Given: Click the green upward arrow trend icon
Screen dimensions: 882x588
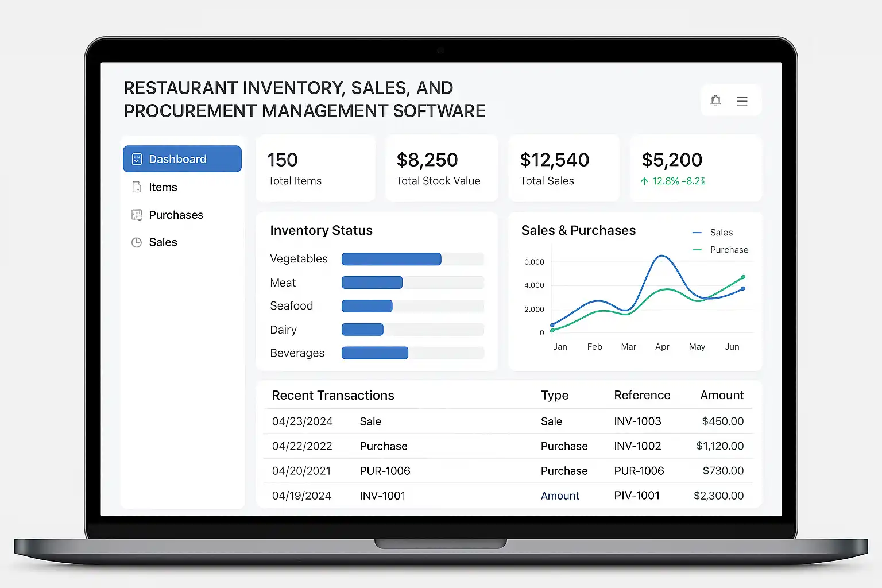Looking at the screenshot, I should pos(644,181).
